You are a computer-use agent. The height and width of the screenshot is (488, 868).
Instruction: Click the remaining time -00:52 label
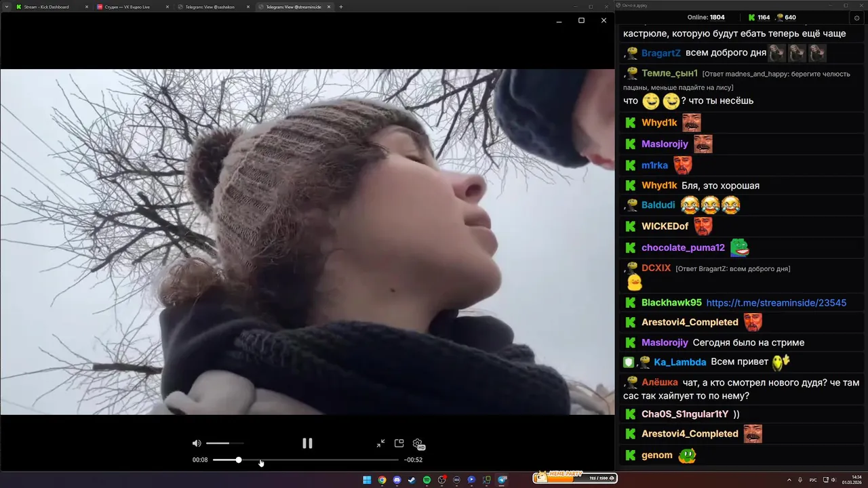click(413, 460)
